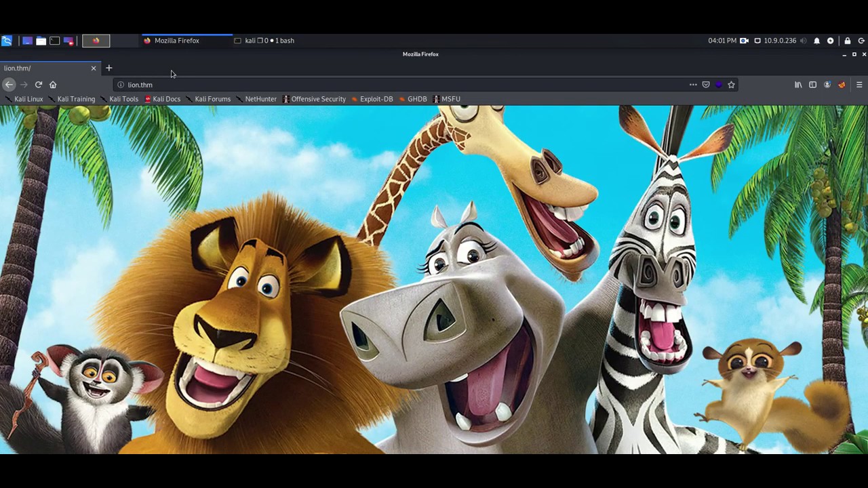Screen dimensions: 868x488
Task: Open the notifications bell icon
Action: (817, 41)
